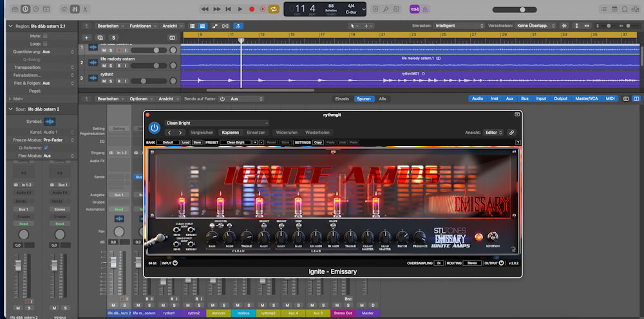Click the SETTINGS Copy button
The height and width of the screenshot is (319, 644).
318,142
